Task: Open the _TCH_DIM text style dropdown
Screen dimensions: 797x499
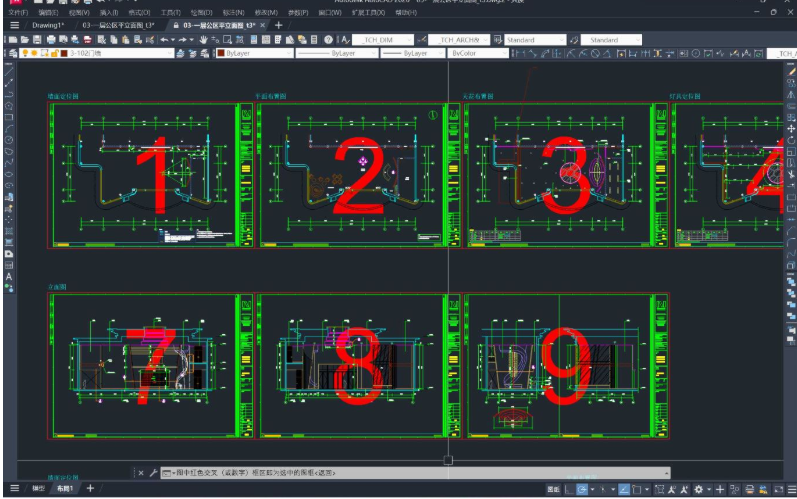Action: [382, 40]
